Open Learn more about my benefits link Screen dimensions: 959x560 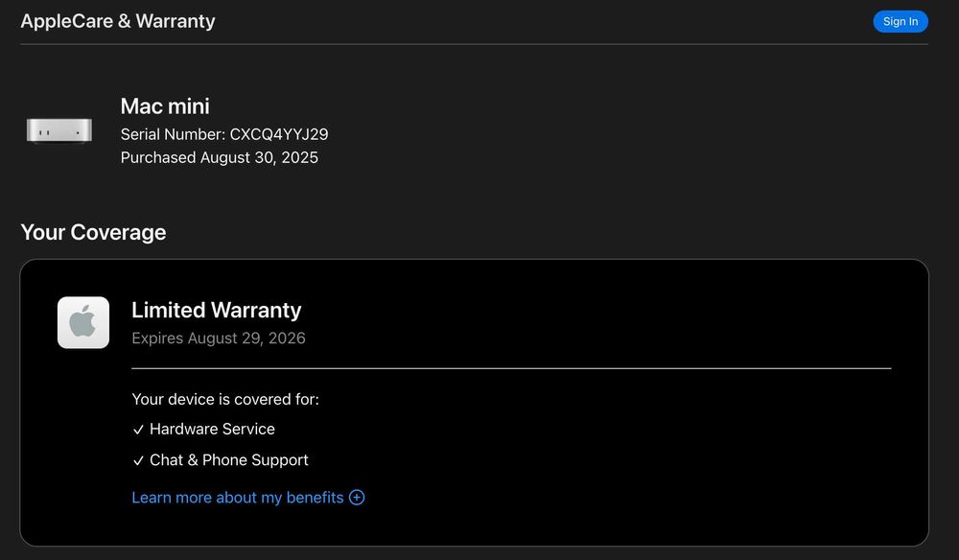coord(237,498)
